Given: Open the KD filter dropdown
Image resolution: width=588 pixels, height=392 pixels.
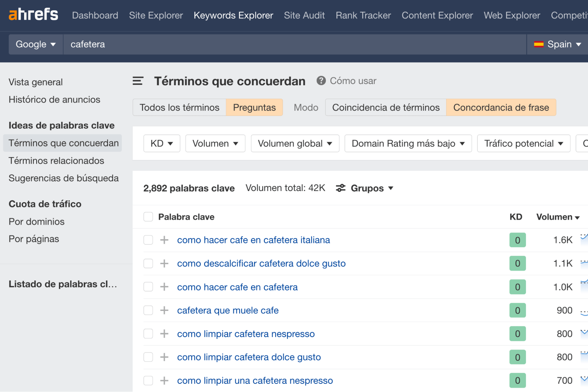Looking at the screenshot, I should [161, 143].
